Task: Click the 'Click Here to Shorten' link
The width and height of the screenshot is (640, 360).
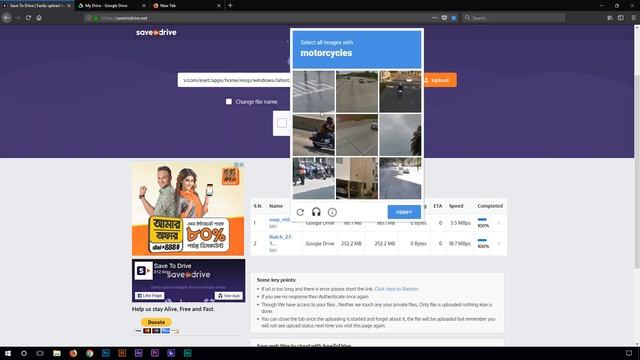Action: [396, 289]
